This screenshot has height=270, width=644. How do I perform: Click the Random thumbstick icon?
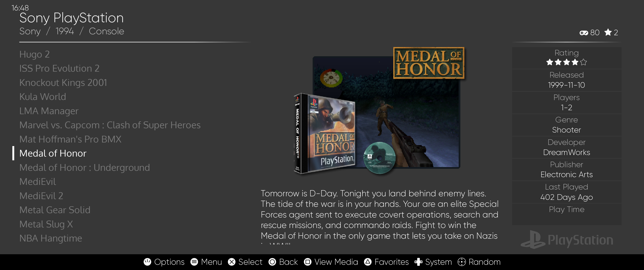[x=461, y=262]
